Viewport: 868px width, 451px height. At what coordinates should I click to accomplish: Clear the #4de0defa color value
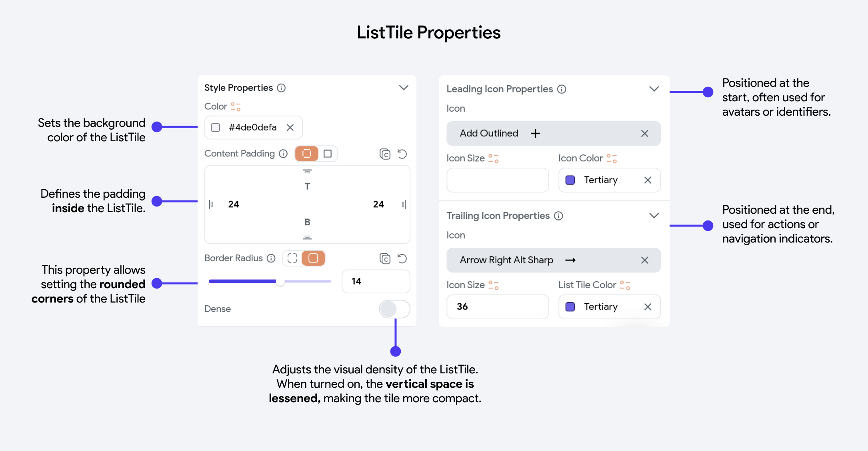coord(290,127)
